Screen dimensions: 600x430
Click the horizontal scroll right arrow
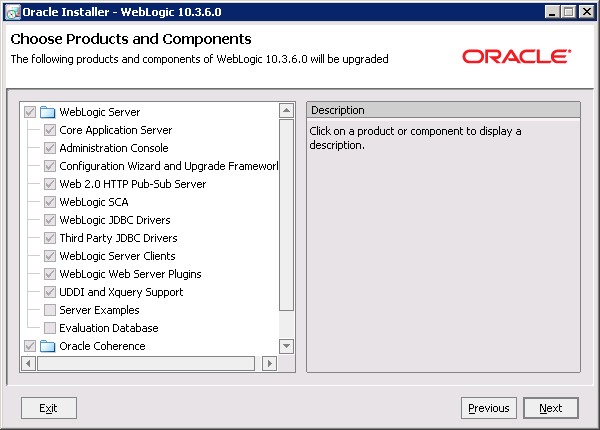[269, 363]
